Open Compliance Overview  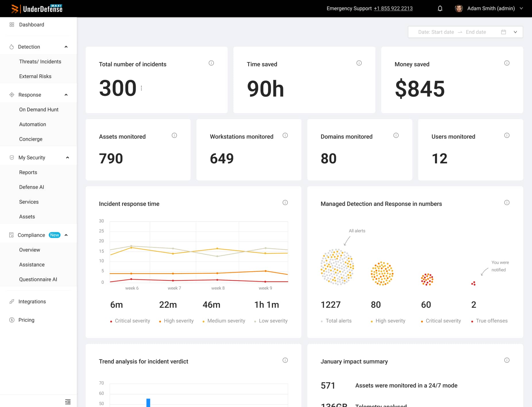coord(29,250)
